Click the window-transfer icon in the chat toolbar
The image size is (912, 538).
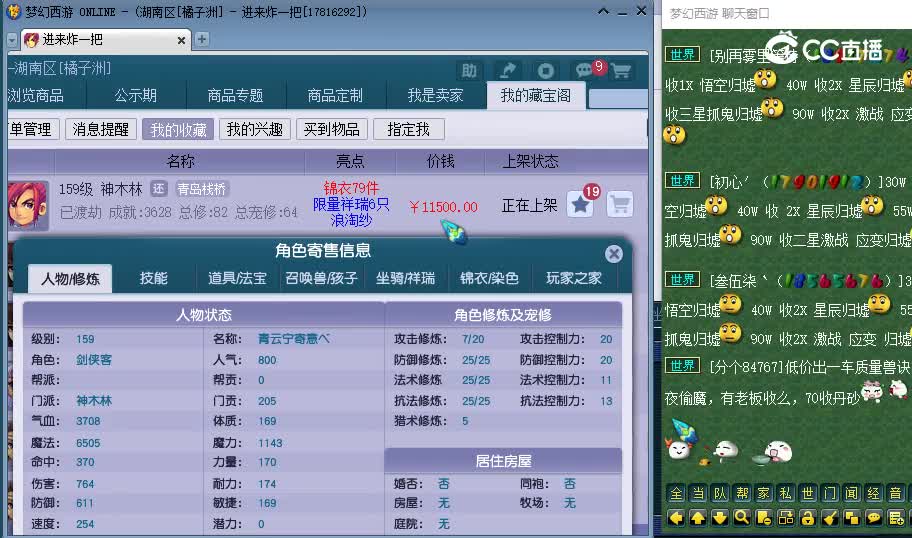[x=786, y=517]
